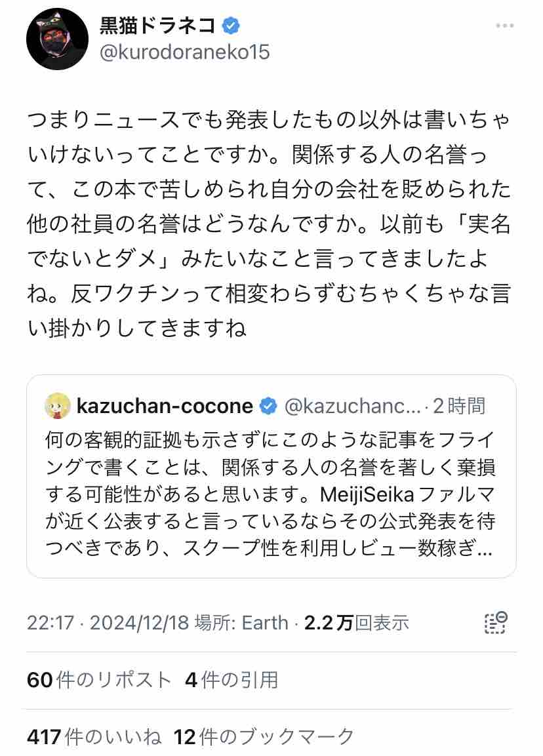Click kazuchan-cocone's small avatar icon
Screen dimensions: 543x756
(x=58, y=406)
